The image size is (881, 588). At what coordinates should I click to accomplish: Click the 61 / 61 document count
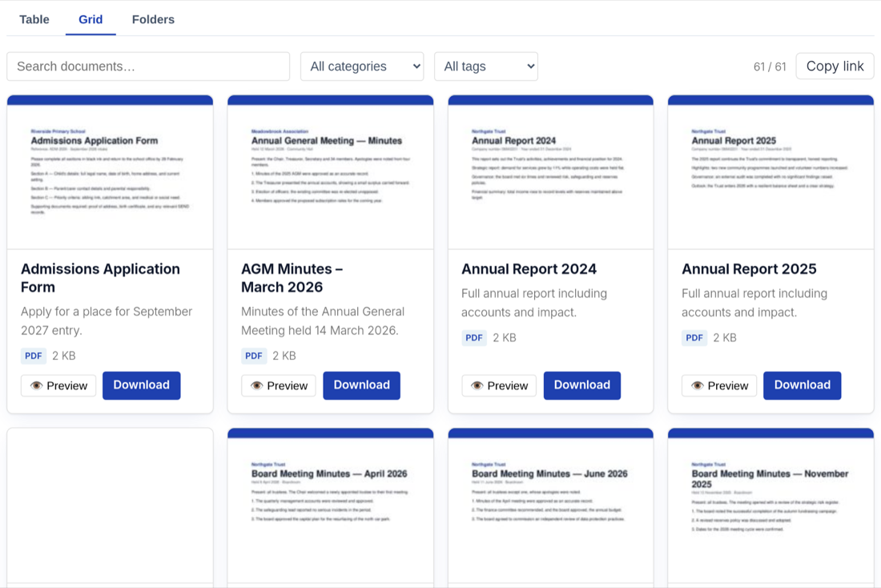click(770, 67)
